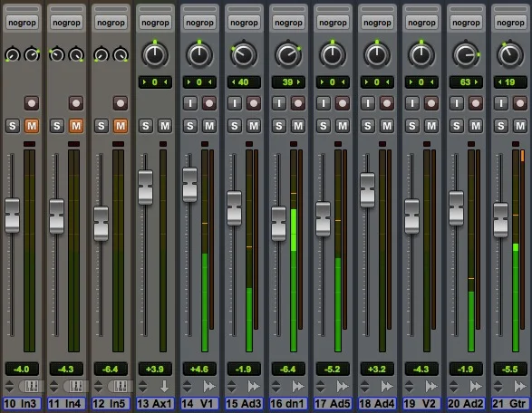Enable input monitoring on 17 Ad5

point(324,103)
